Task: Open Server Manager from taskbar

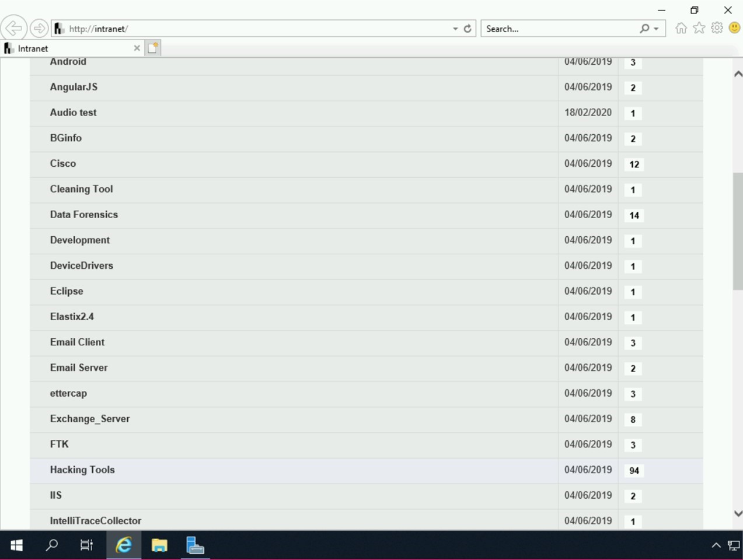Action: (x=195, y=545)
